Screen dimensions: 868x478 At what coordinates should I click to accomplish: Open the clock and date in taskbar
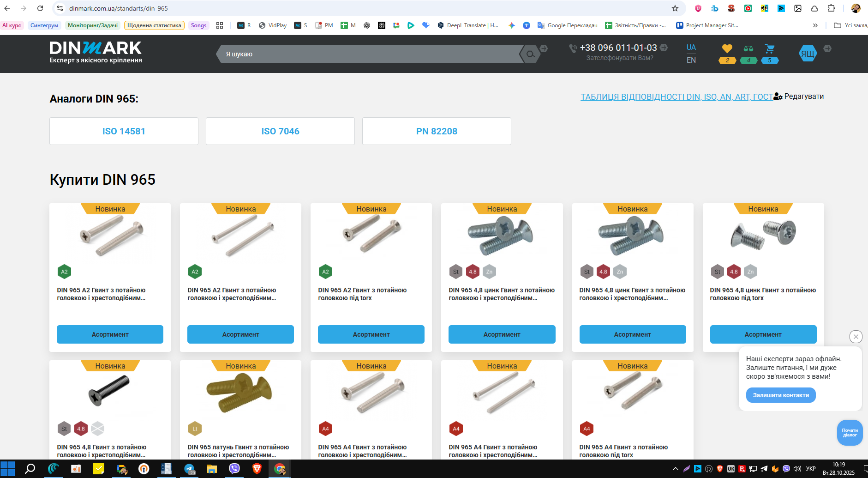[838, 469]
